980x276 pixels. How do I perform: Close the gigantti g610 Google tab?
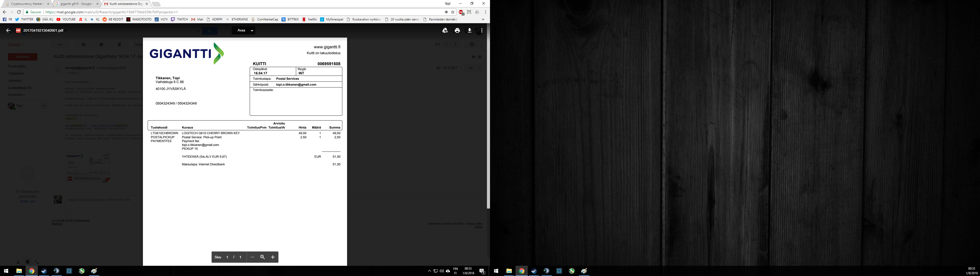click(97, 4)
